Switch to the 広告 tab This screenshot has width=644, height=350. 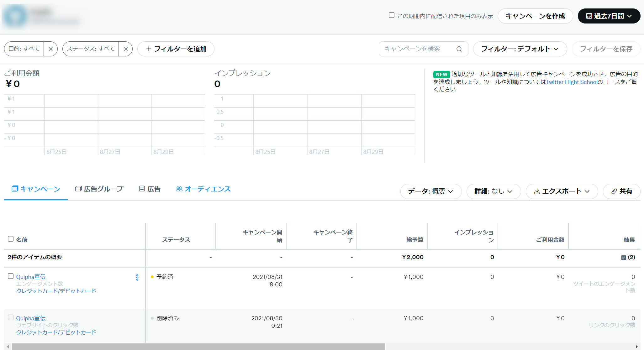(x=150, y=189)
